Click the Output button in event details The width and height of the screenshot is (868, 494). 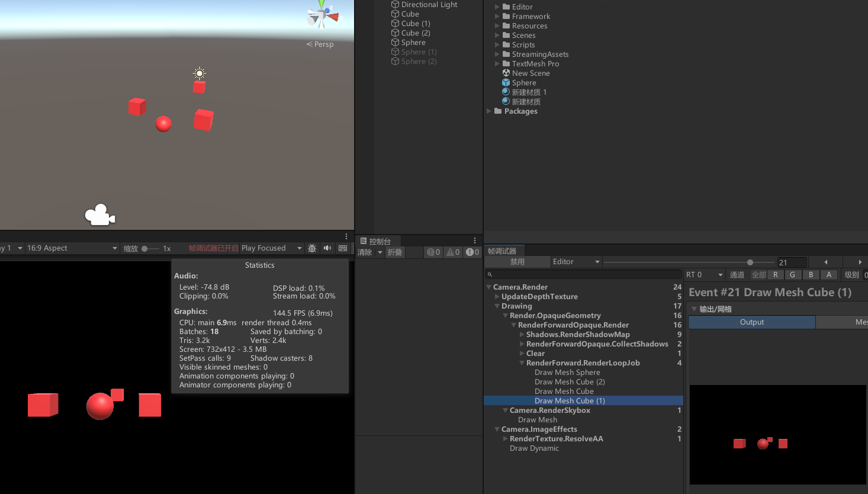click(x=751, y=322)
